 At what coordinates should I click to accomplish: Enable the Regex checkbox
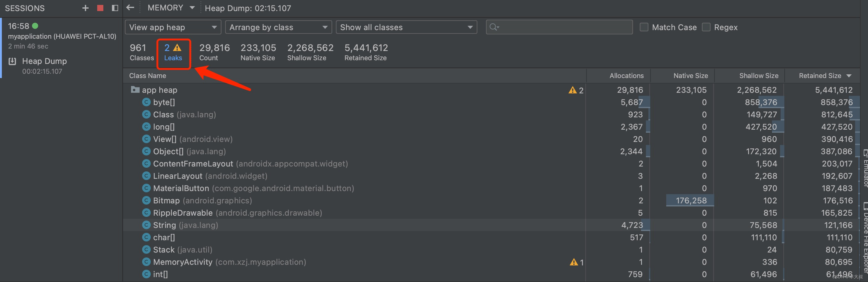[x=706, y=27]
